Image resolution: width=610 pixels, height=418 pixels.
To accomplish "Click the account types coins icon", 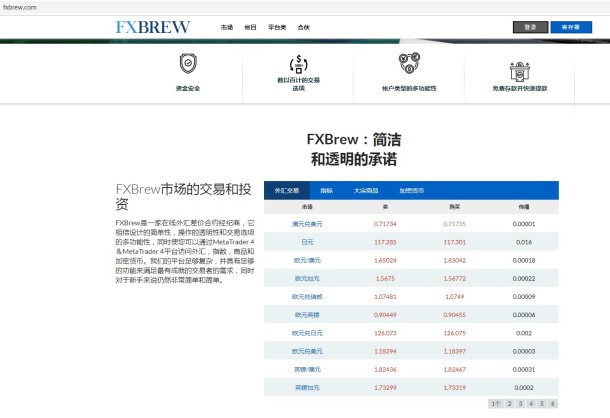I will click(409, 63).
